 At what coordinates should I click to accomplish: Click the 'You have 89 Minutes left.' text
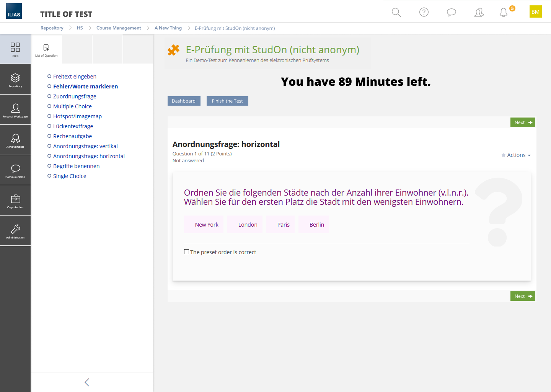pos(356,82)
